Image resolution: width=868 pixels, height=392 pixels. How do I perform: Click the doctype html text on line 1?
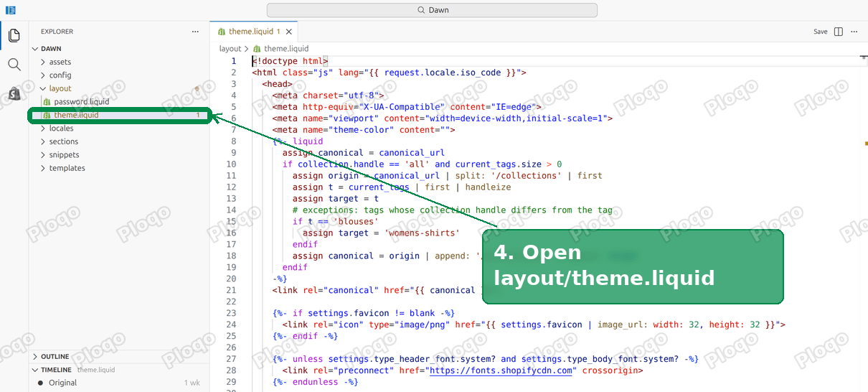pyautogui.click(x=290, y=61)
